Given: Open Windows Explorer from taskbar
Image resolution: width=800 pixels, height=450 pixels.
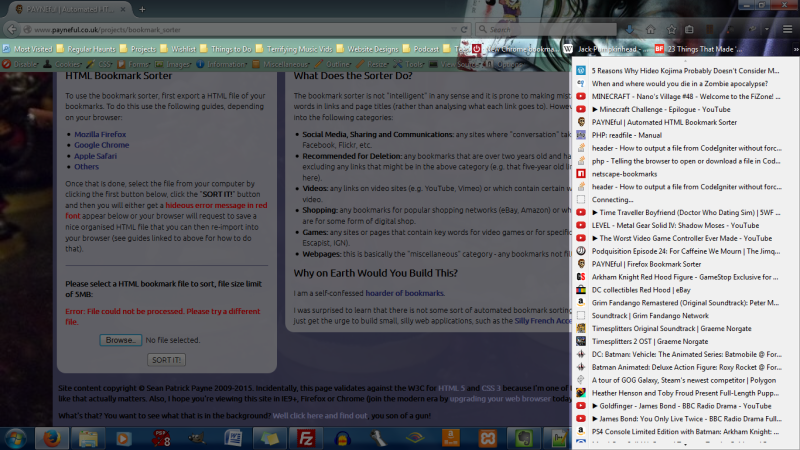Looking at the screenshot, I should (88, 438).
